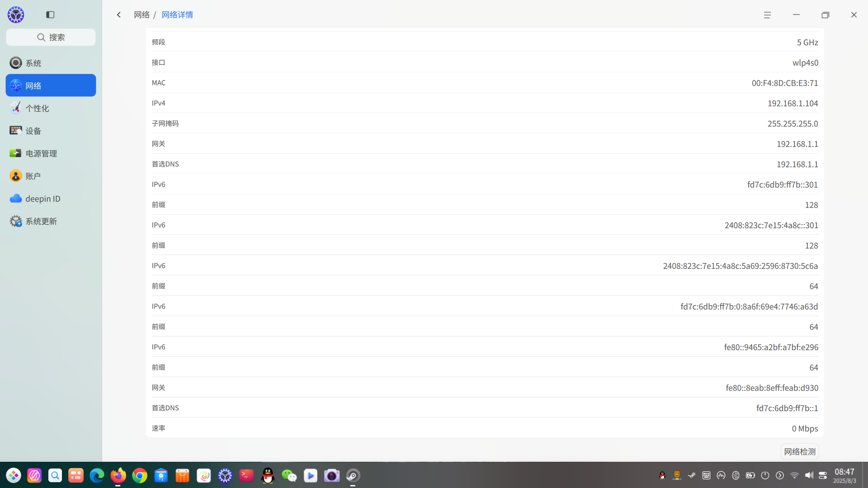Toggle the sidebar collapse icon

coord(50,15)
